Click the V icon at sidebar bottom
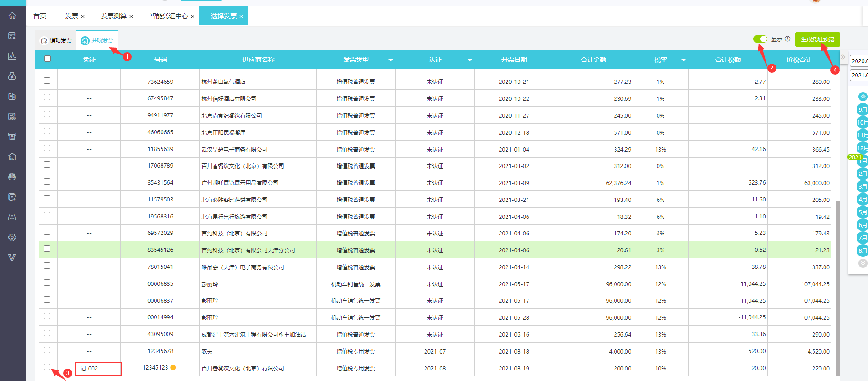Image resolution: width=868 pixels, height=381 pixels. (12, 257)
